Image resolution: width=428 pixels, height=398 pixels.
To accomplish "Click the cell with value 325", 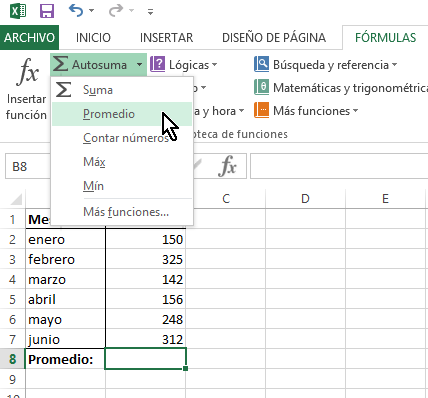I will (145, 259).
